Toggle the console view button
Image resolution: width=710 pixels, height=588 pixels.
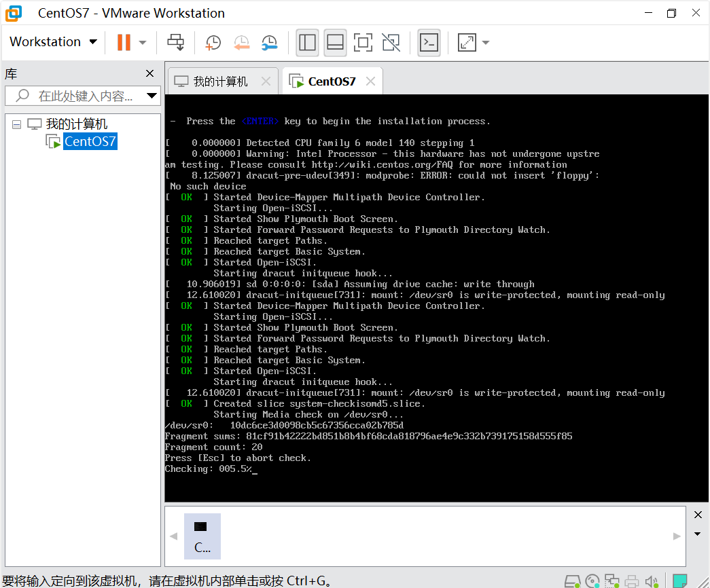(x=429, y=43)
